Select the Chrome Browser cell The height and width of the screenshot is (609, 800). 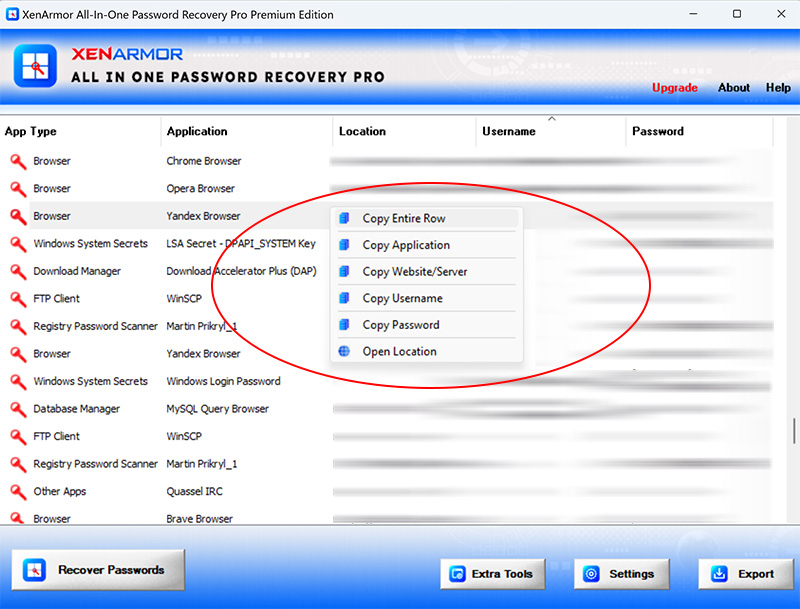(x=204, y=161)
